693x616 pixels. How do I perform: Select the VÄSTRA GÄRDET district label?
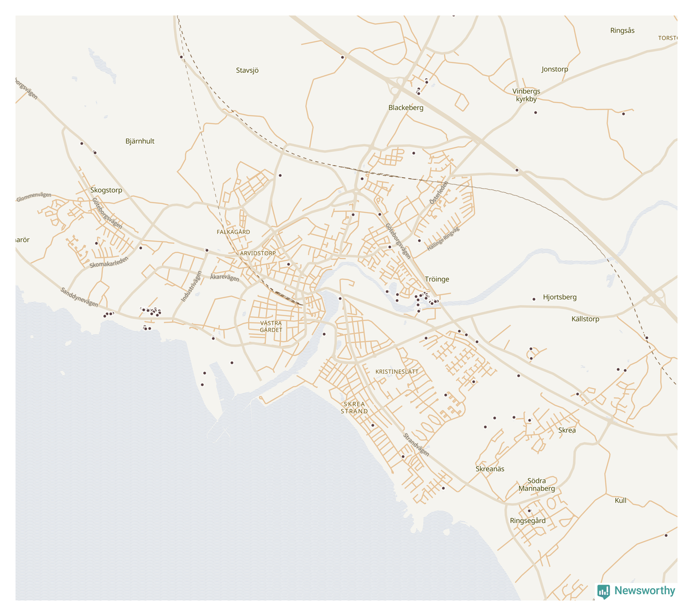pyautogui.click(x=271, y=327)
